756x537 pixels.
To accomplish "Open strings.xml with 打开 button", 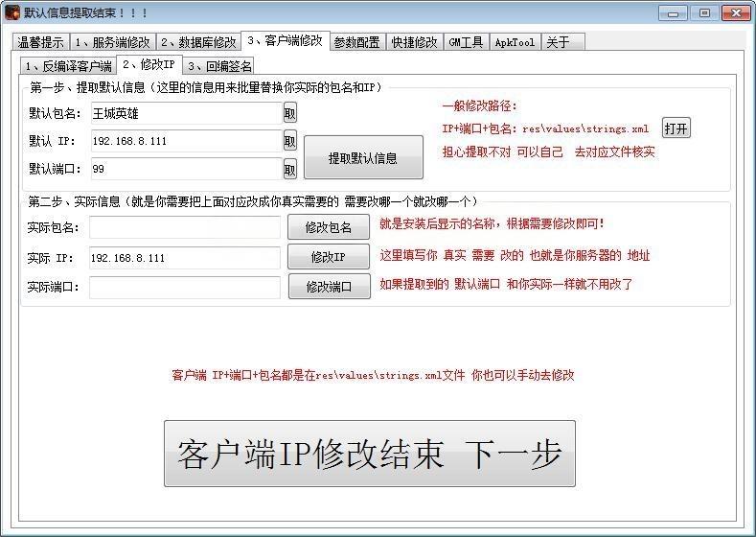I will (x=676, y=128).
